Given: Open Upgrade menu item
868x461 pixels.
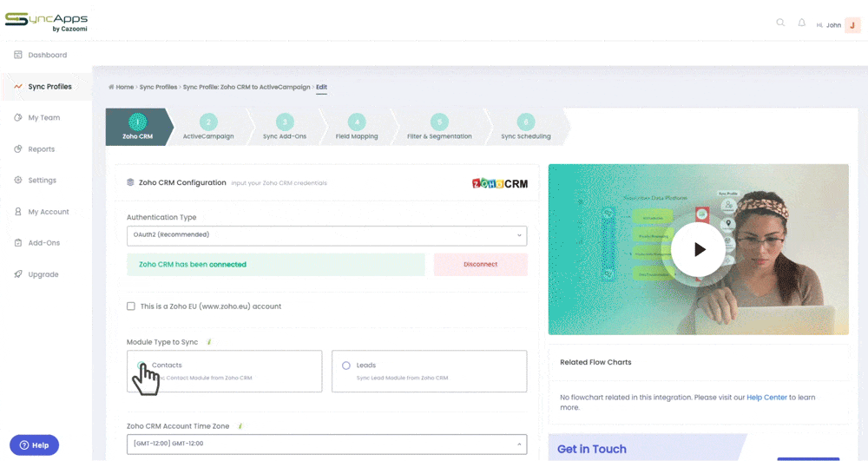Looking at the screenshot, I should click(43, 274).
